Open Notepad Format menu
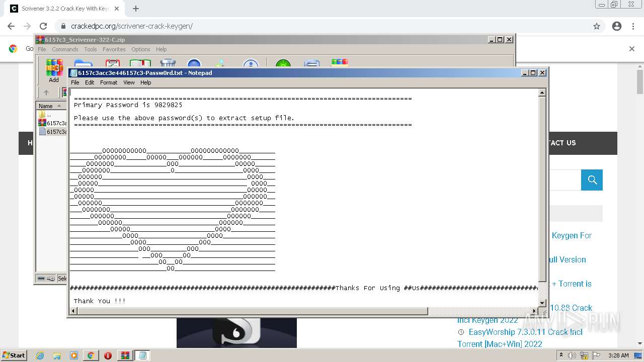This screenshot has height=362, width=644. (109, 82)
